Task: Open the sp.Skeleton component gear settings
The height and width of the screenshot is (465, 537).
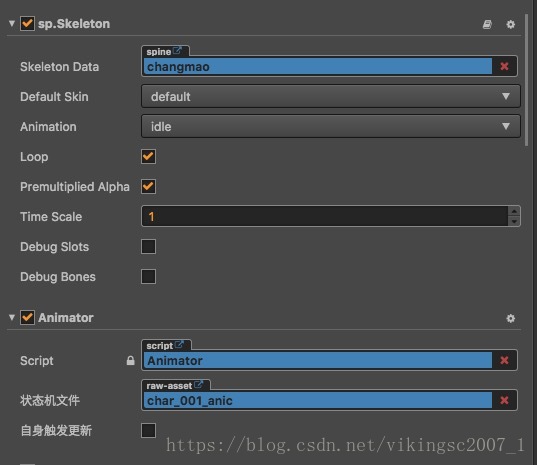Action: coord(511,24)
